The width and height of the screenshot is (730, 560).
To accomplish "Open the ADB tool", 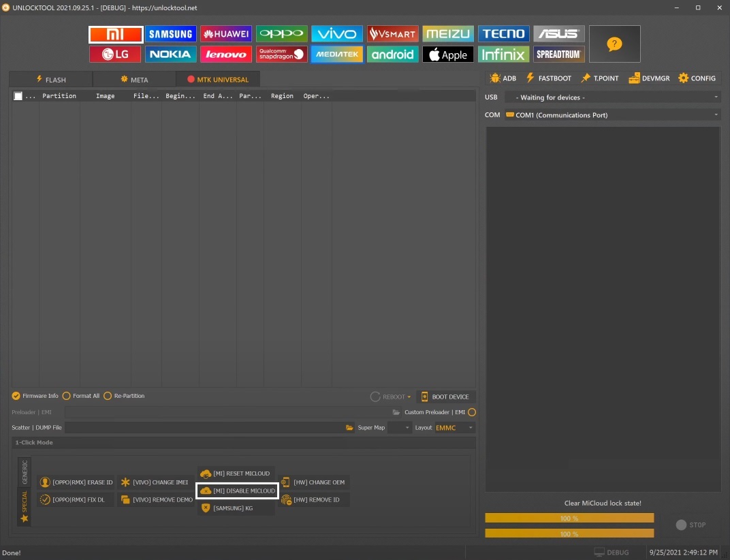I will click(x=503, y=78).
